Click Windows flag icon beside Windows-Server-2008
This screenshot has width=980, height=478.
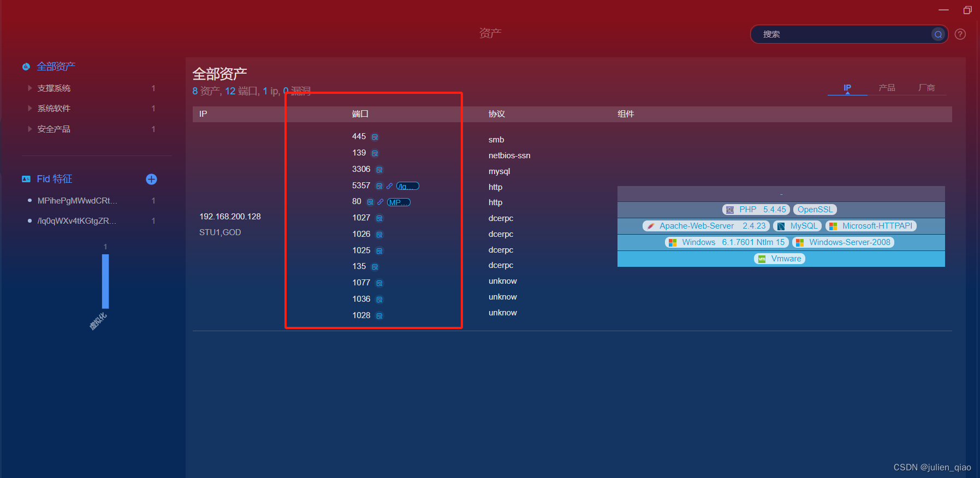(800, 243)
